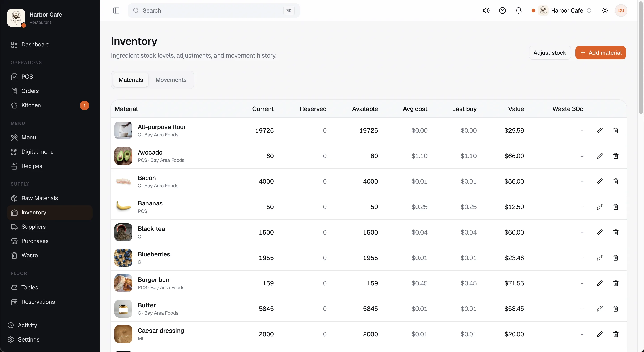
Task: Edit Caesar dressing material
Action: 600,334
